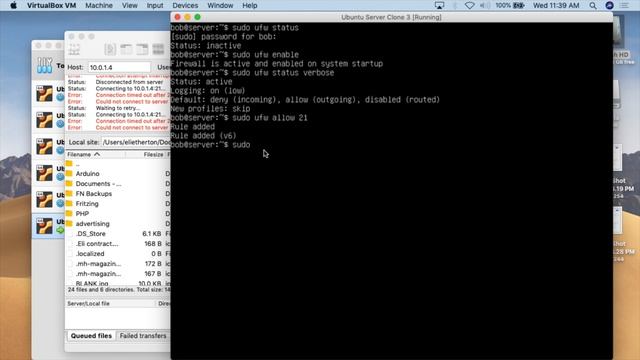Sort by the Filesize column header
Screen dimensions: 640x360
pyautogui.click(x=145, y=155)
